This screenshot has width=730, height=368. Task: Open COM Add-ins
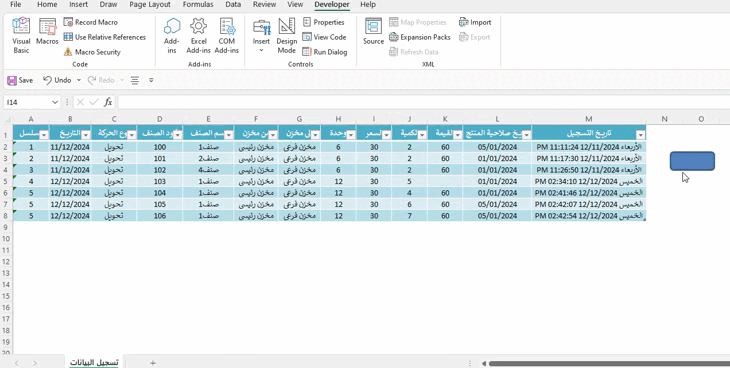(x=227, y=36)
